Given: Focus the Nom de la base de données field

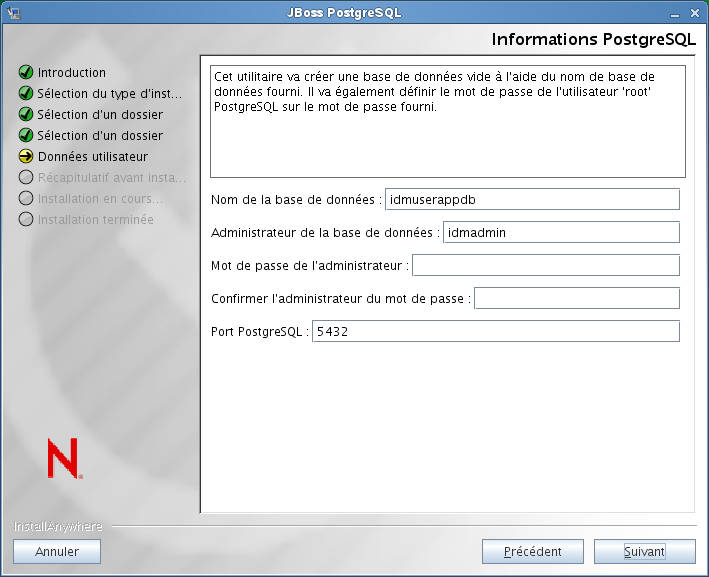Looking at the screenshot, I should (x=532, y=199).
